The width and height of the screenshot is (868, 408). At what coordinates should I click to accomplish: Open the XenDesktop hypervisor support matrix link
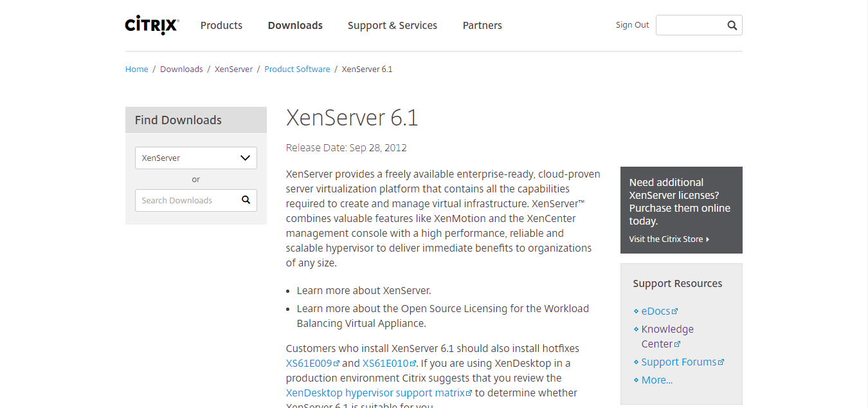tap(375, 393)
